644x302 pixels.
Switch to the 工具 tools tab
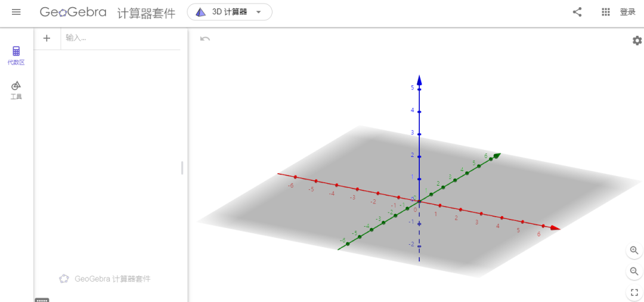coord(16,90)
